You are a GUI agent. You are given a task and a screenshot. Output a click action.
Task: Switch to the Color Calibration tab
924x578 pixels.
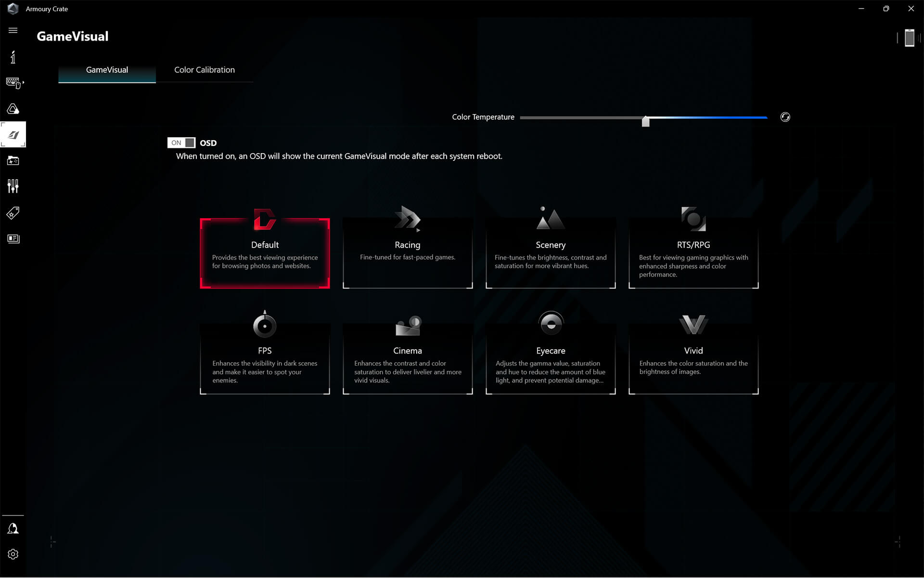coord(204,69)
